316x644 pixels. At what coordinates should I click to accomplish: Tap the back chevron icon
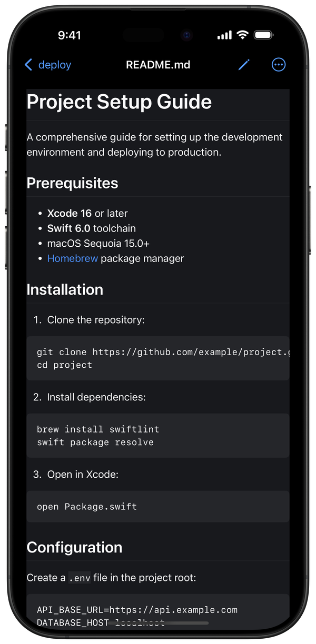(28, 64)
